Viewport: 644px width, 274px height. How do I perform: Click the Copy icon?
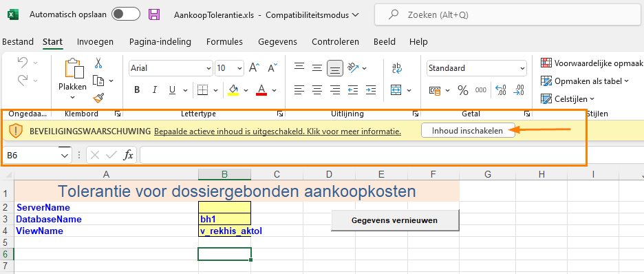[98, 80]
